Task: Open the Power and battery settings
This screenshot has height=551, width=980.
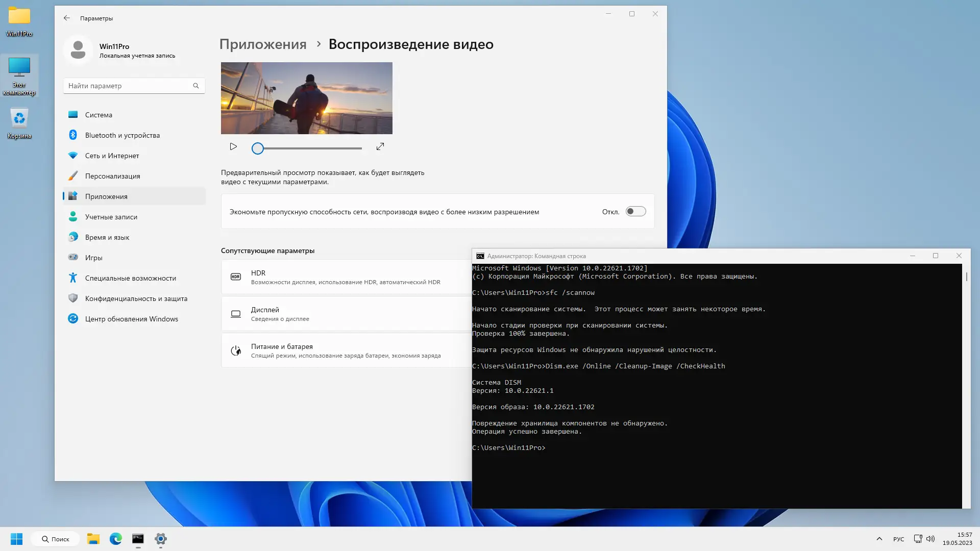Action: point(346,350)
